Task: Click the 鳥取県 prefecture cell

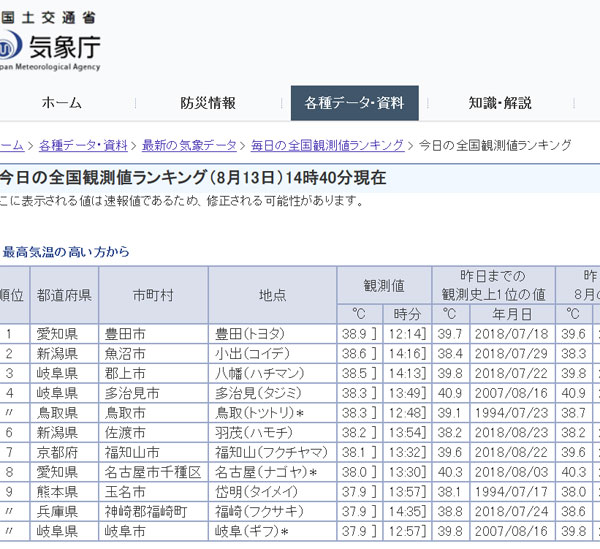Action: [x=64, y=413]
